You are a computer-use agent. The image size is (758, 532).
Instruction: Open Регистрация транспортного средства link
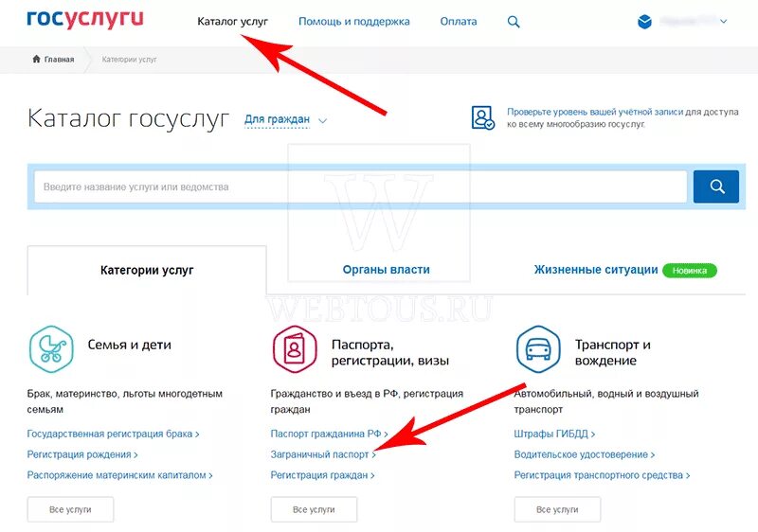tap(602, 475)
